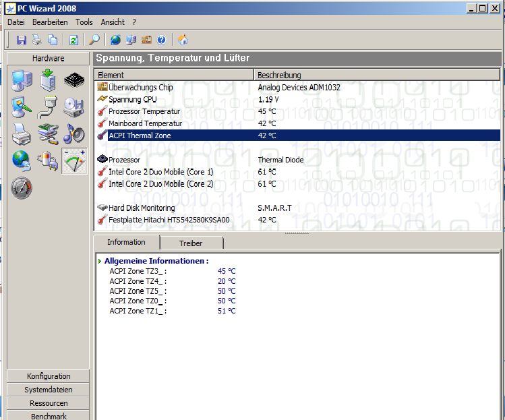Open the I/O Ports cable connector icon
This screenshot has height=420, width=505.
[x=48, y=107]
